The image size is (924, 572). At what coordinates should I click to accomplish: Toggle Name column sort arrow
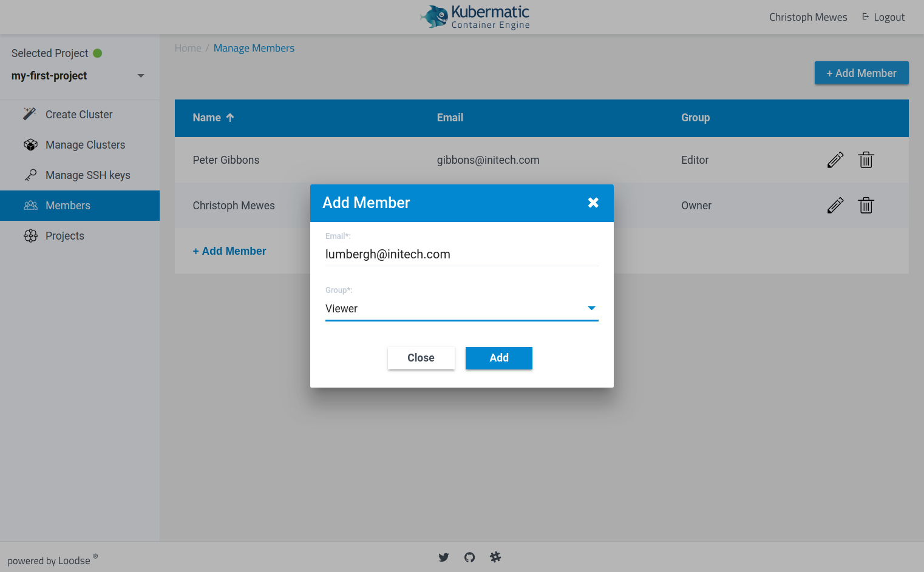tap(230, 118)
